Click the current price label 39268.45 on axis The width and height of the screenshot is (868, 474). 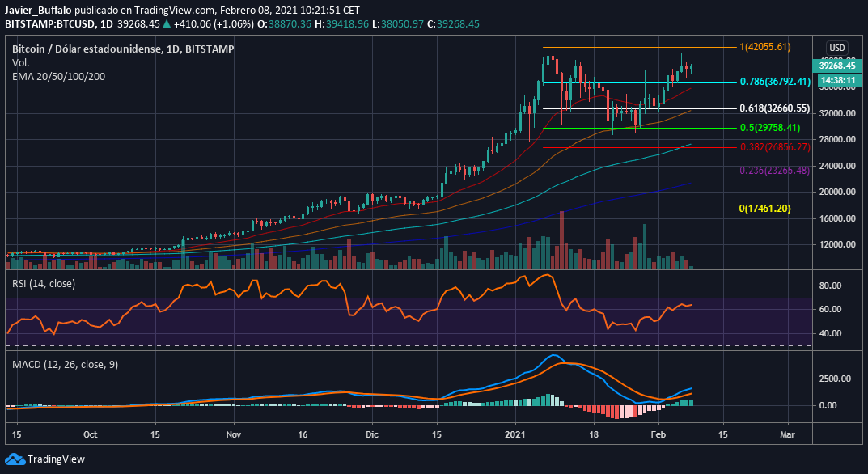837,66
